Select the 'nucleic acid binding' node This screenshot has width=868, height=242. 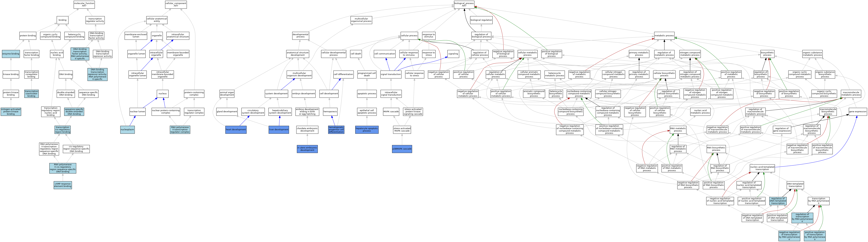tap(57, 54)
